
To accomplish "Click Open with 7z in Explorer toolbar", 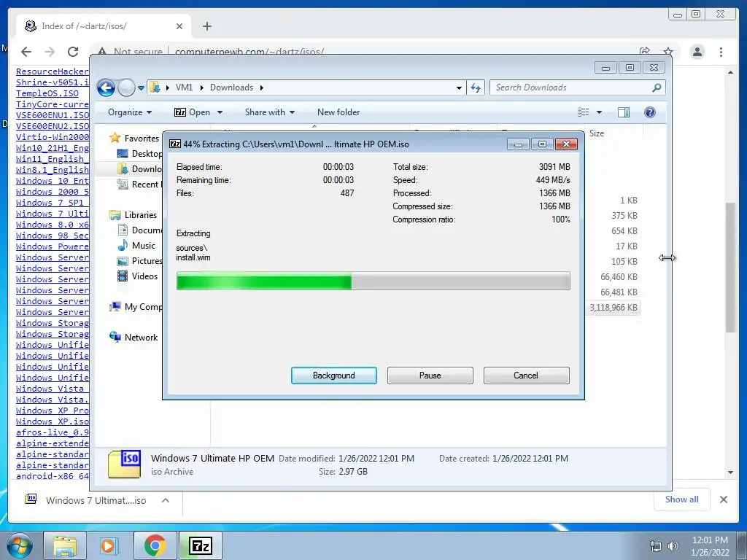I will (x=193, y=112).
